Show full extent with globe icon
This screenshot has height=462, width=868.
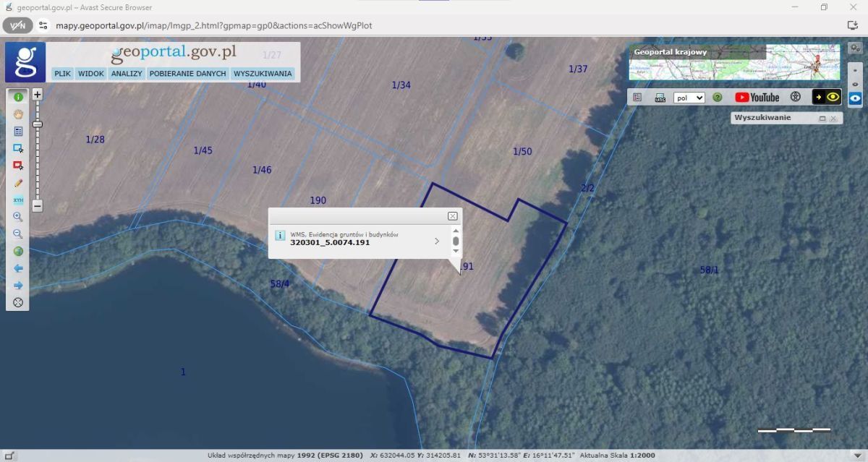coord(18,252)
